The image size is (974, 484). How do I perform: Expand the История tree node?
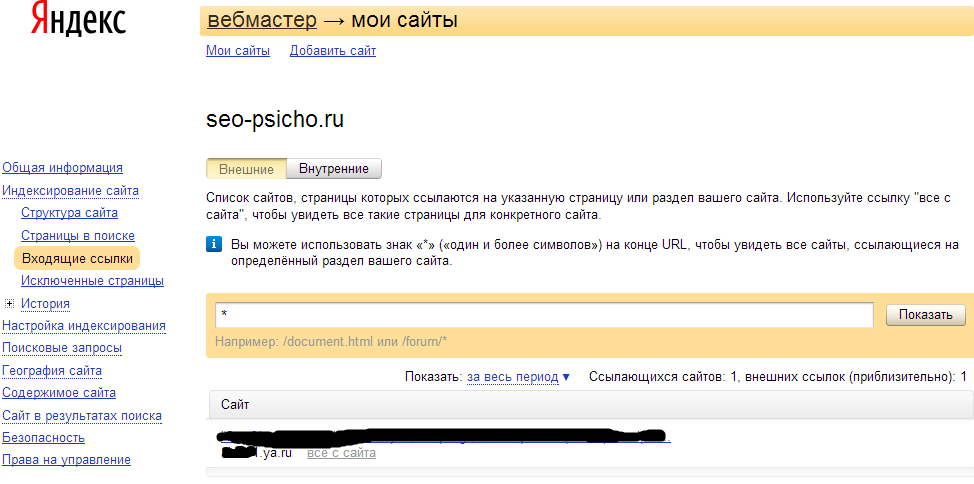[9, 303]
